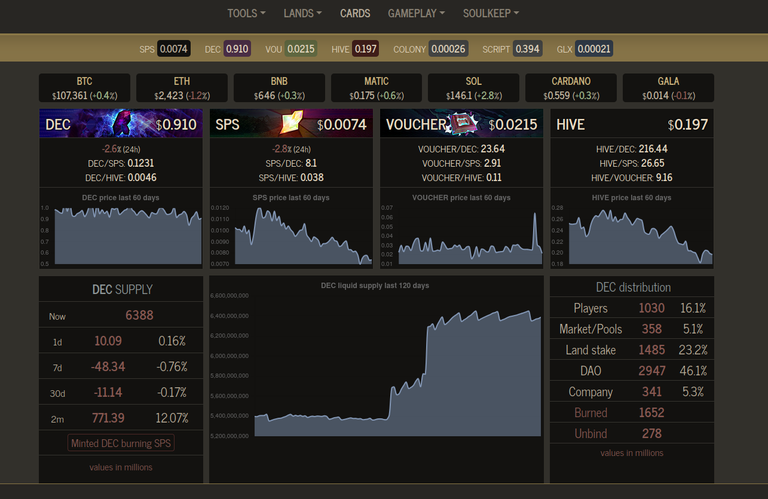Click HIVE/SPS value 26.65

[653, 163]
